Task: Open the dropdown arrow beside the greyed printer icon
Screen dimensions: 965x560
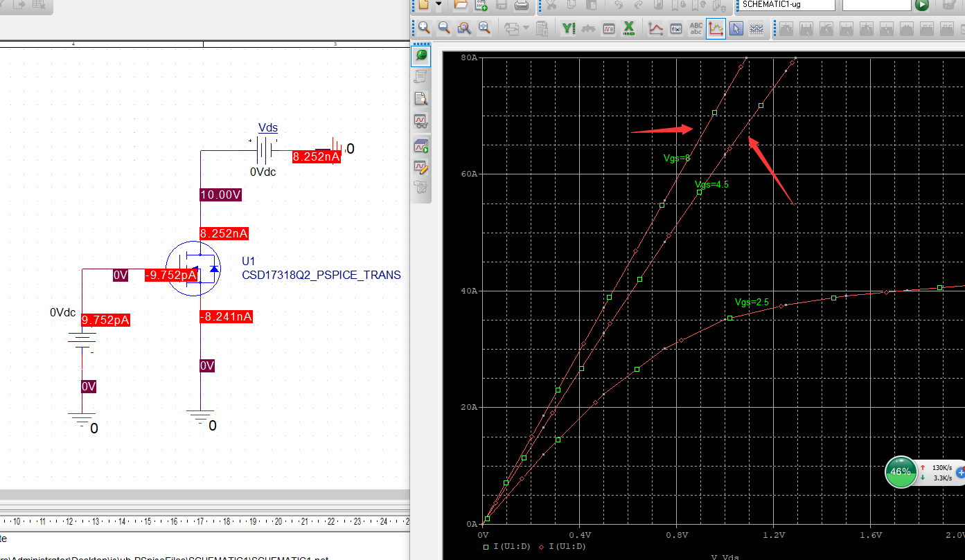Action: pyautogui.click(x=525, y=28)
